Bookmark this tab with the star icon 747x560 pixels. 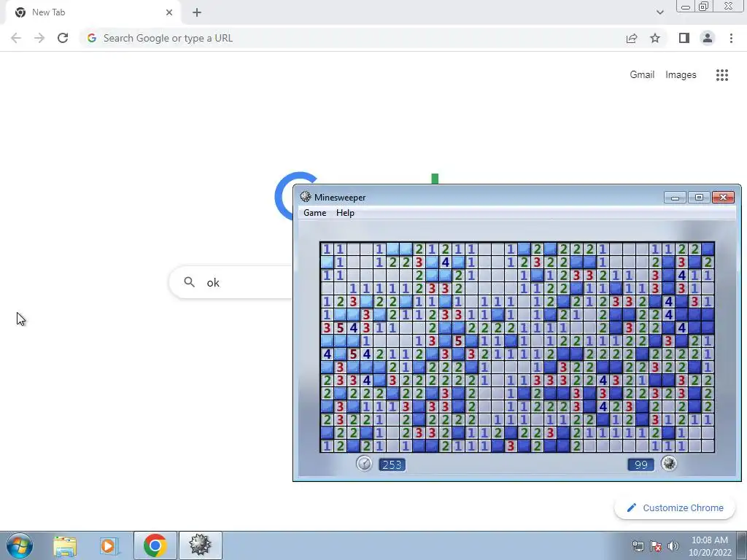click(x=655, y=38)
